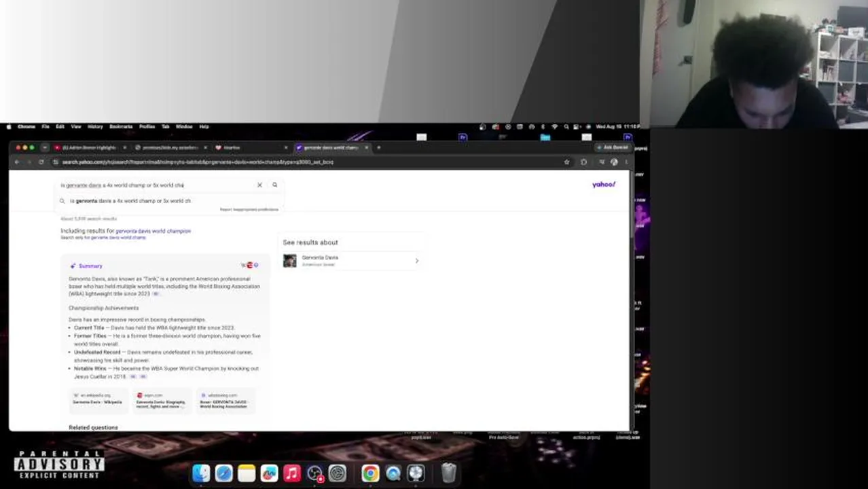
Task: Click Report inappropriate predictions link
Action: (x=249, y=209)
